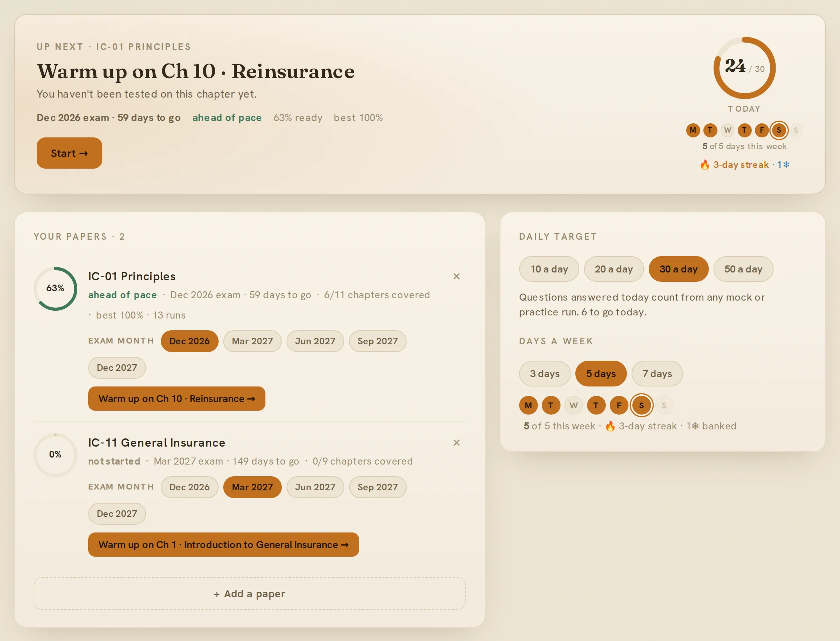The width and height of the screenshot is (840, 641).
Task: Set IC-11 exam month to Mar 2027
Action: click(x=253, y=487)
